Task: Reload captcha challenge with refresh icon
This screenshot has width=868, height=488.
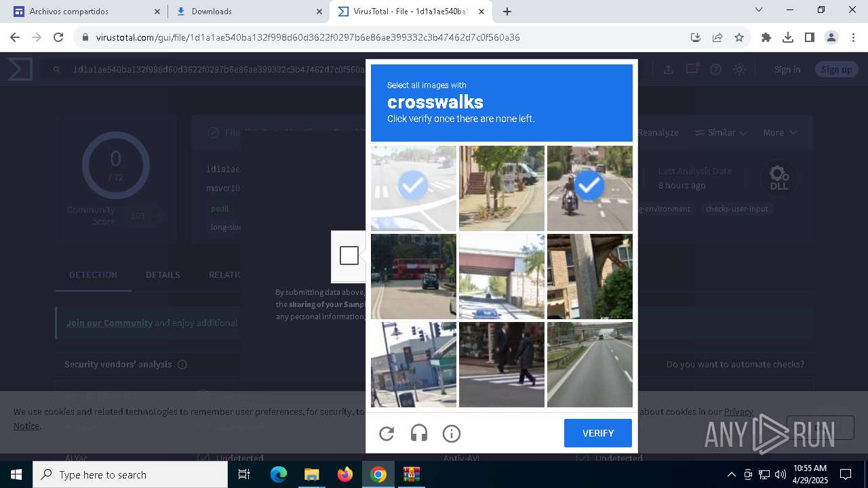Action: pos(387,433)
